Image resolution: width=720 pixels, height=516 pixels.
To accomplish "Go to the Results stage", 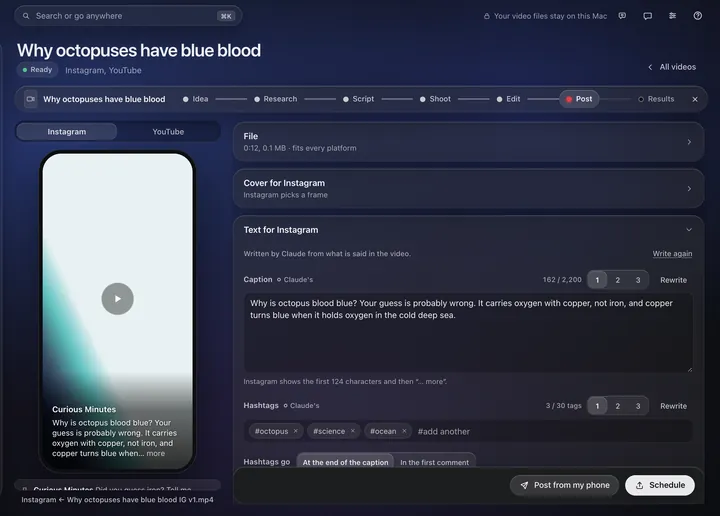I will (656, 99).
